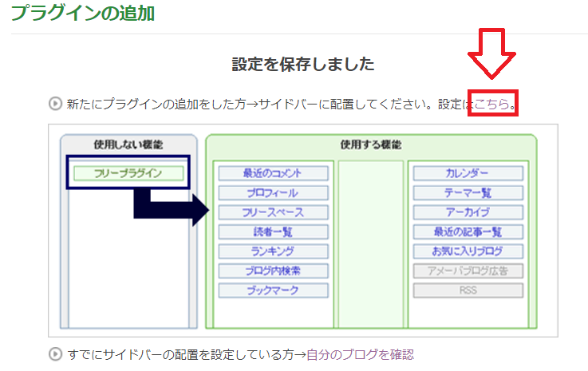Select the ランキング plugin box
Screen dimensions: 588x371
273,251
